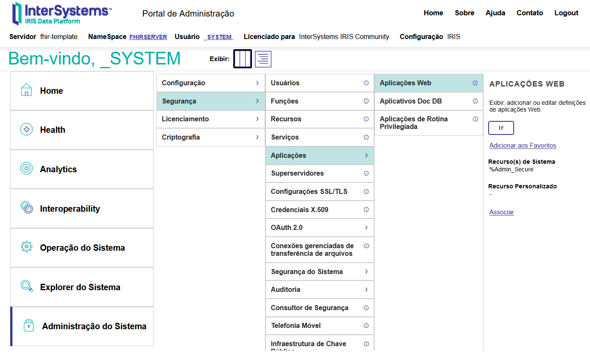Expand the Configuração submenu

257,83
